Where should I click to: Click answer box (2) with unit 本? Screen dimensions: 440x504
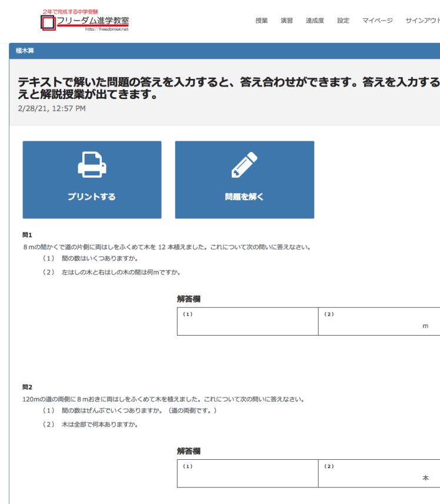(x=379, y=473)
